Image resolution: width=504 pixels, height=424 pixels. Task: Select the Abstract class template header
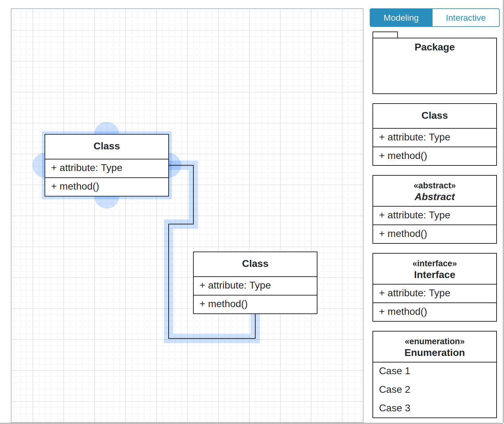tap(434, 191)
